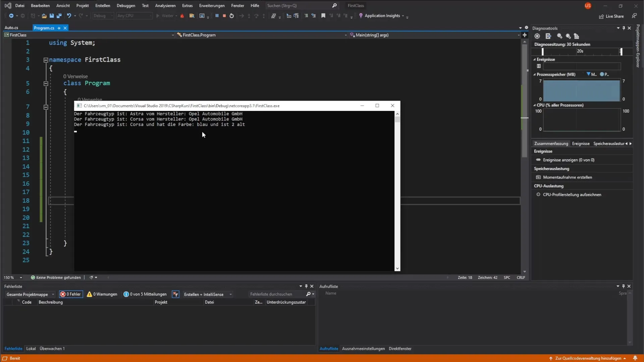Pause debugging with the pause icon

217,16
